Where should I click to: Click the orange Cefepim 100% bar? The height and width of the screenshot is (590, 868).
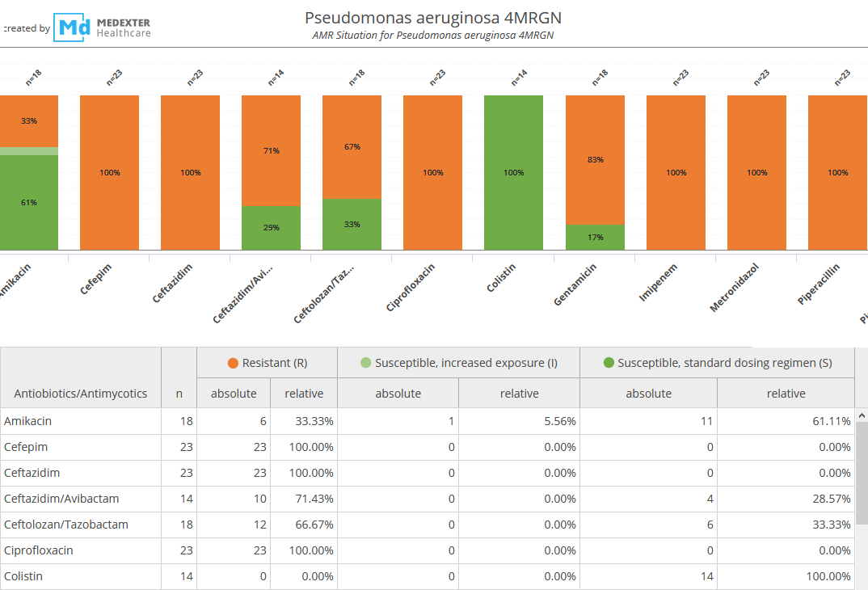(x=109, y=173)
